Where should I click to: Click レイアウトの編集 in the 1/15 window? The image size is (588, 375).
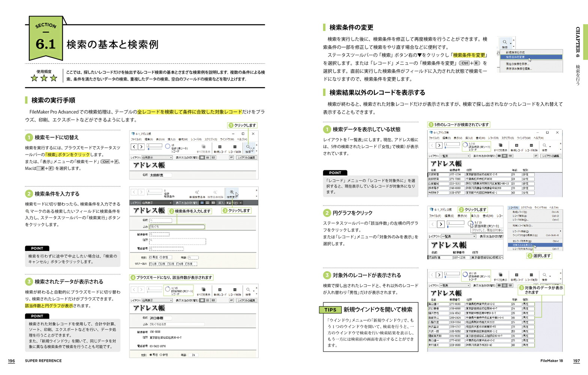246,300
